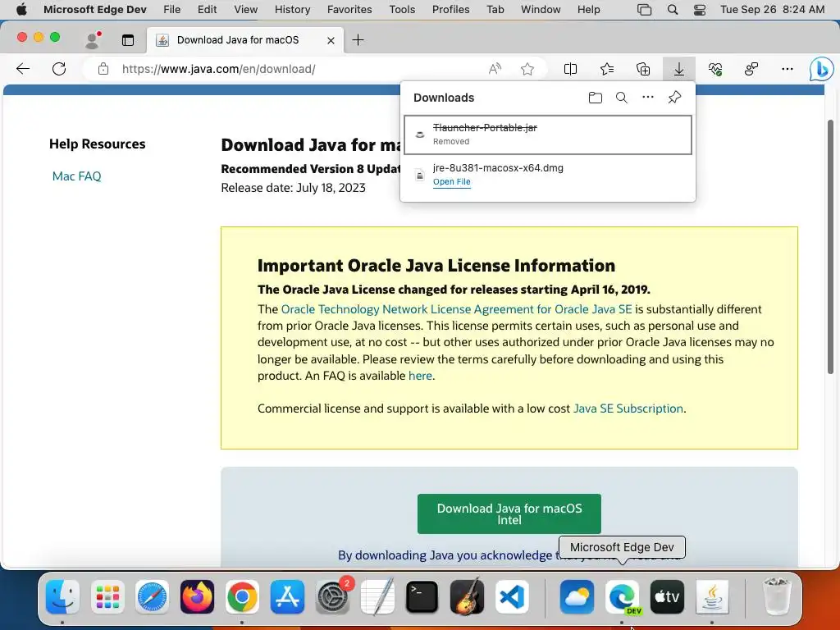This screenshot has height=630, width=840.
Task: Open Visual Studio Code from the Dock
Action: [512, 596]
